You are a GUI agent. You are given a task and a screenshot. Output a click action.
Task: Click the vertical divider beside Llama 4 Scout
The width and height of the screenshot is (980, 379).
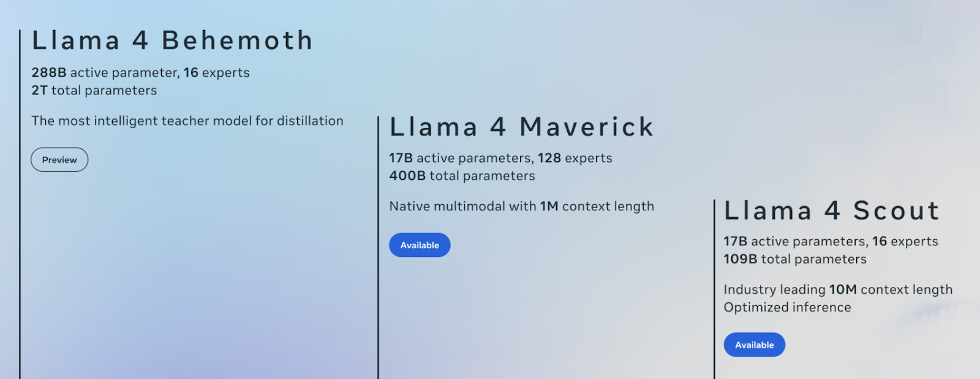click(x=714, y=289)
